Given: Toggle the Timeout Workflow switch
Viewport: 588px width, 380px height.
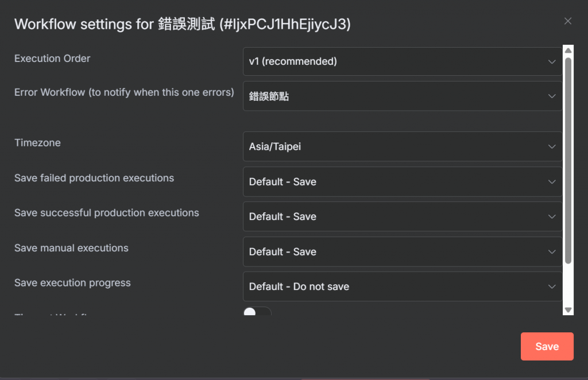Looking at the screenshot, I should 257,312.
